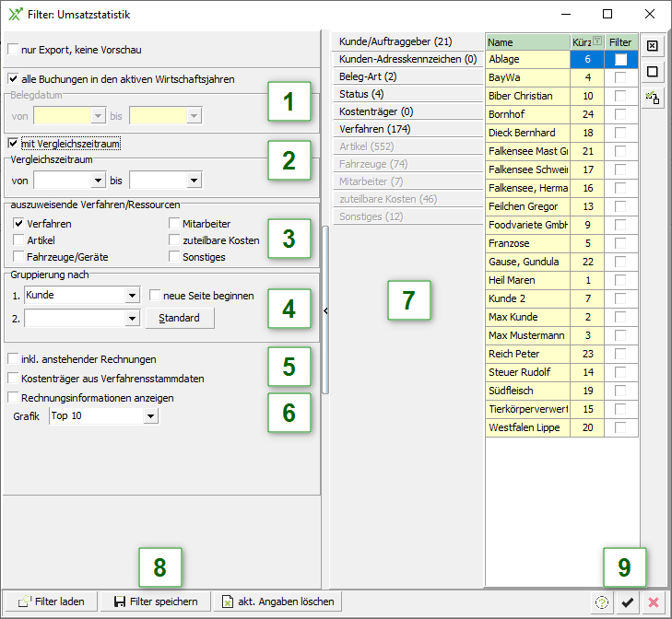Screen dimensions: 672x619
Task: Click the deselect-all empty box icon
Action: [x=652, y=71]
